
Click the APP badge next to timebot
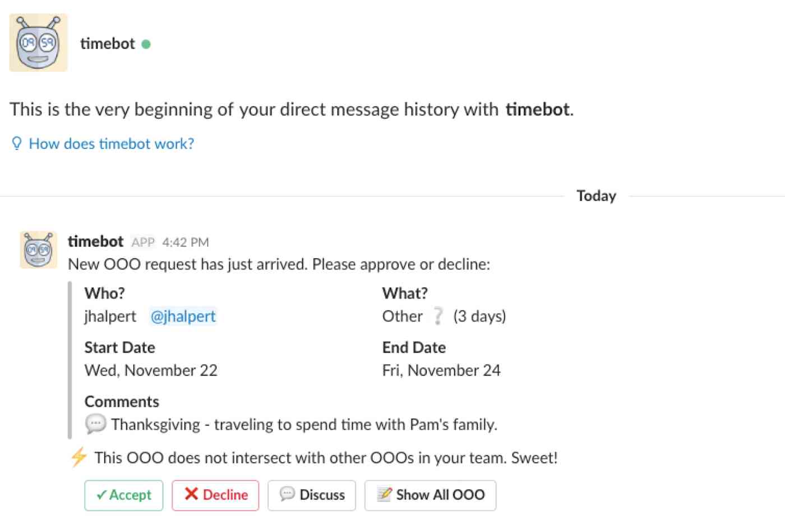click(143, 242)
